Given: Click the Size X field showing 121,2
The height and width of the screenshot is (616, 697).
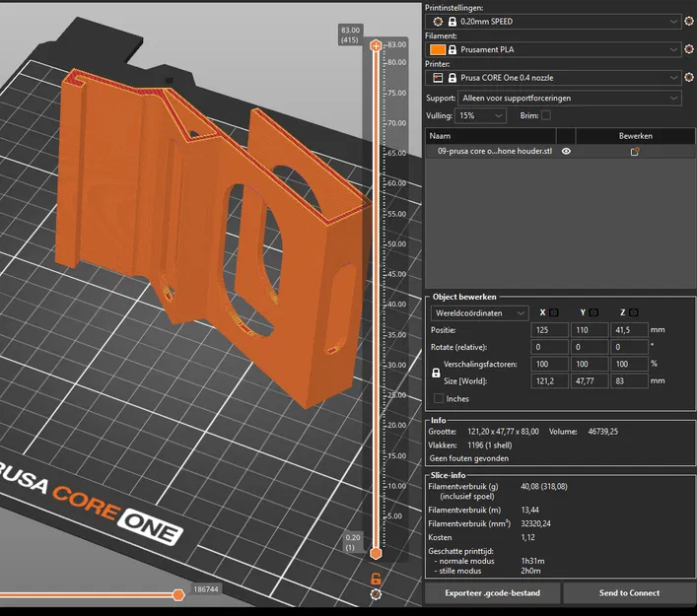Looking at the screenshot, I should (x=549, y=380).
